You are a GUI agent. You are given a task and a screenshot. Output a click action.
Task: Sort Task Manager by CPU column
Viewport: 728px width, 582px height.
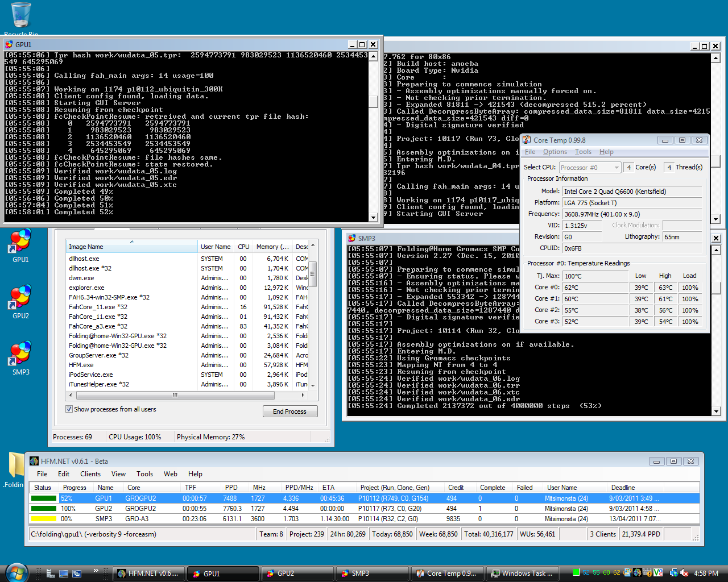243,247
